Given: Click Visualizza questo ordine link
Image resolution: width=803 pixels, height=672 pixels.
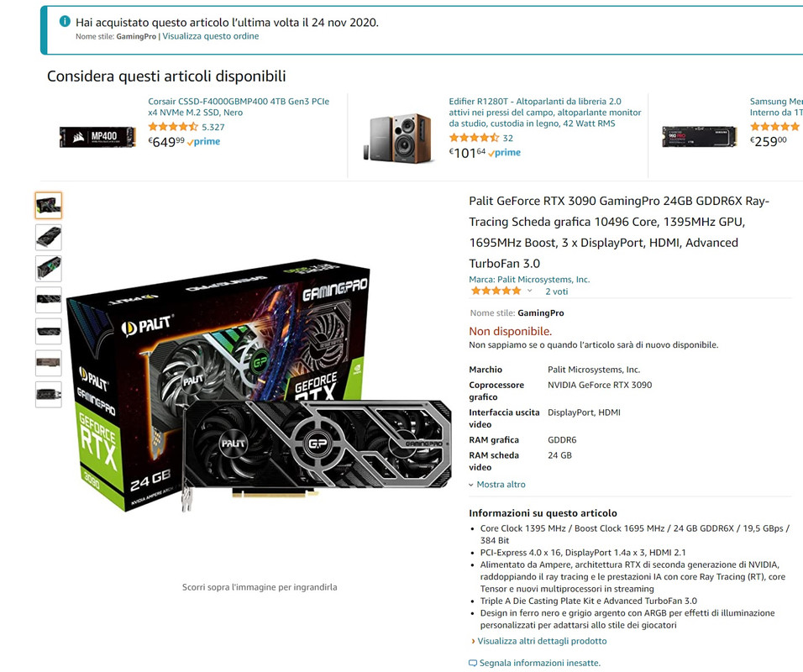Looking at the screenshot, I should pos(211,36).
